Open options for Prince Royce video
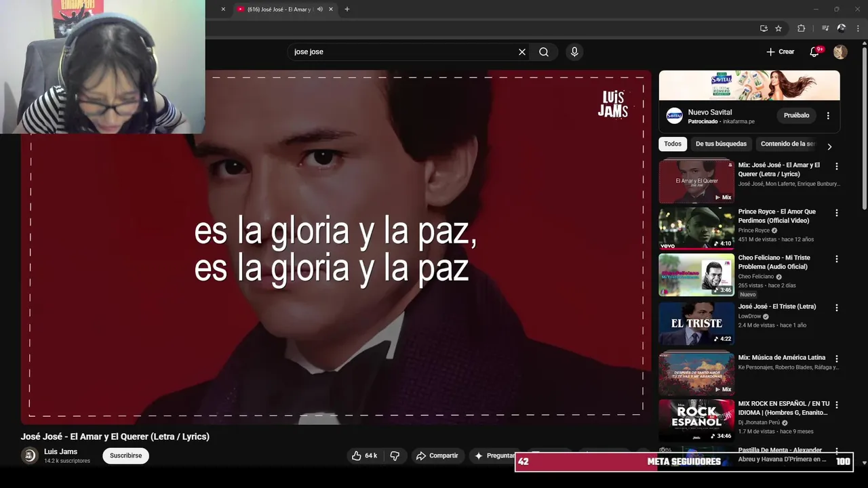Screen dimensions: 868x488 pos(836,212)
